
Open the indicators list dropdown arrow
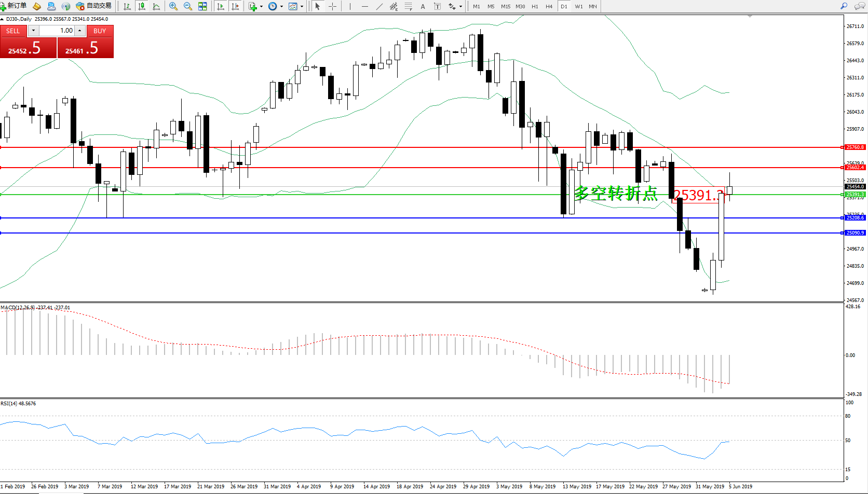point(261,7)
